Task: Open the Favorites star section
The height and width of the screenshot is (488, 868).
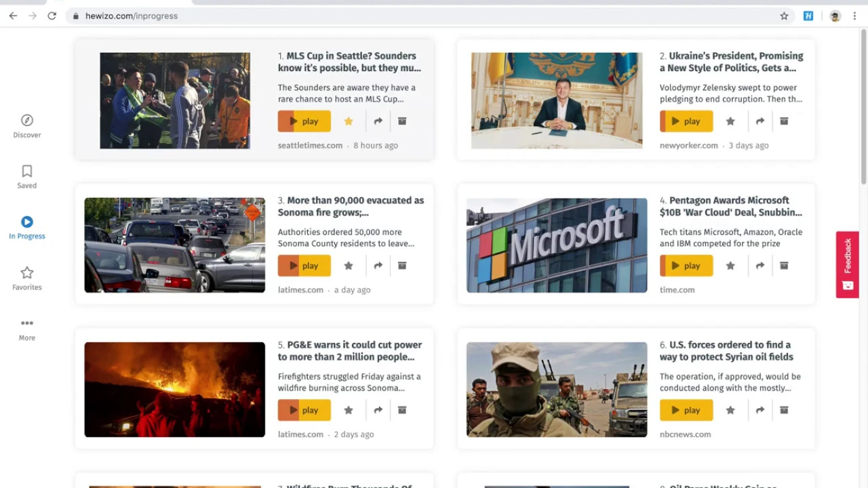Action: 27,279
